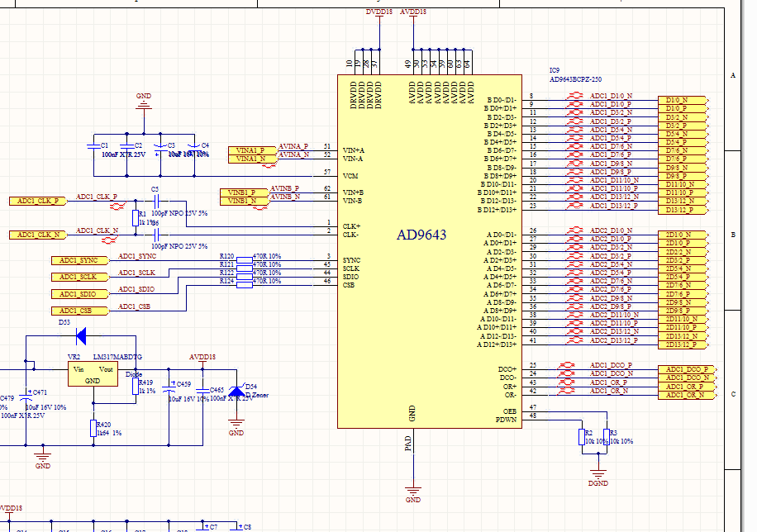Click the D13/12_P output port
The width and height of the screenshot is (757, 532).
[x=683, y=210]
